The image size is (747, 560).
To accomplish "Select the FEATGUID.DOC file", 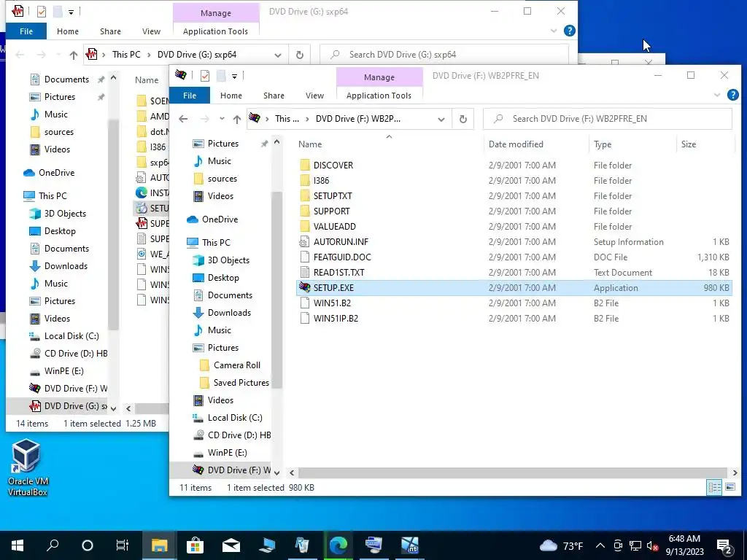I will pos(342,257).
